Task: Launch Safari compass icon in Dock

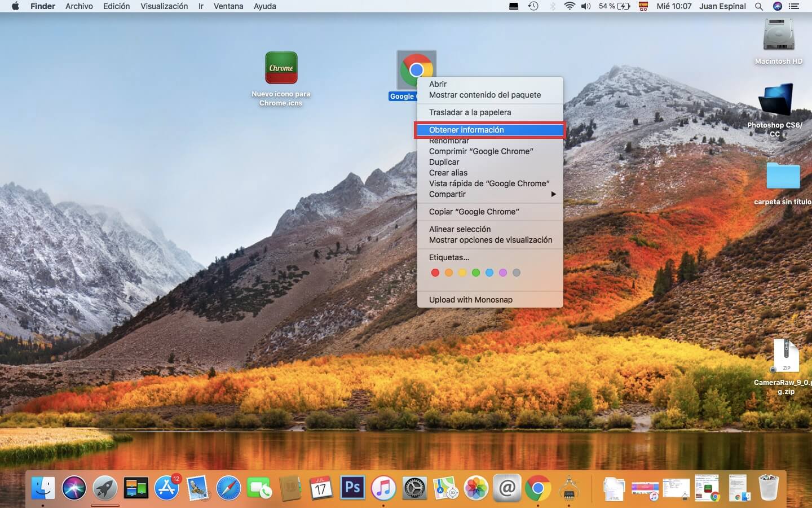Action: [228, 488]
